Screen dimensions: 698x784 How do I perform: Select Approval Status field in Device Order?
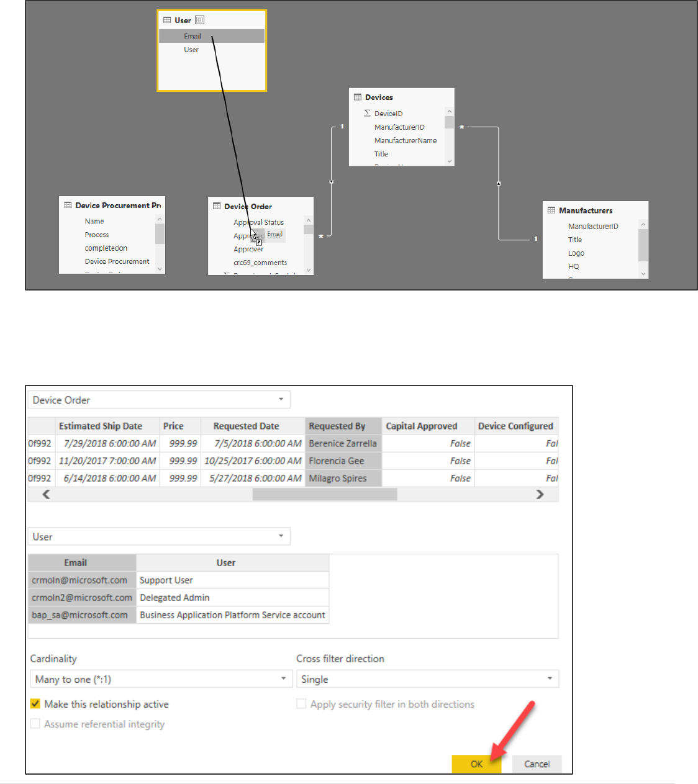[x=258, y=222]
